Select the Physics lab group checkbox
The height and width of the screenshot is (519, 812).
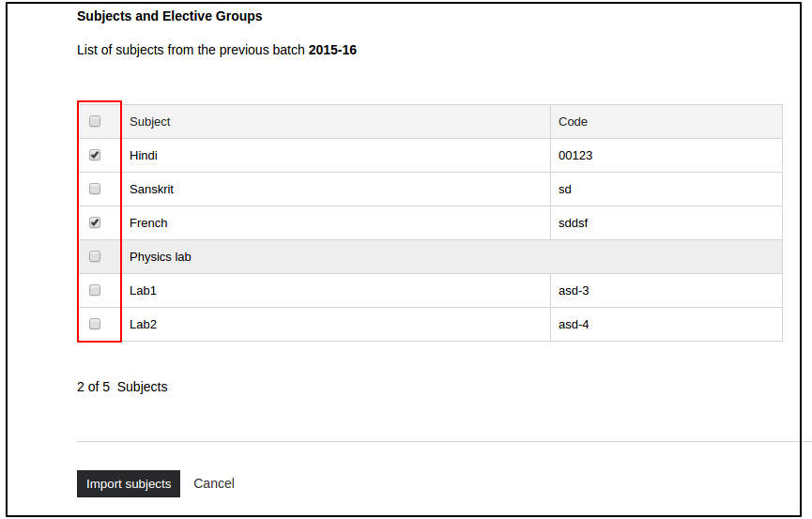pyautogui.click(x=95, y=256)
